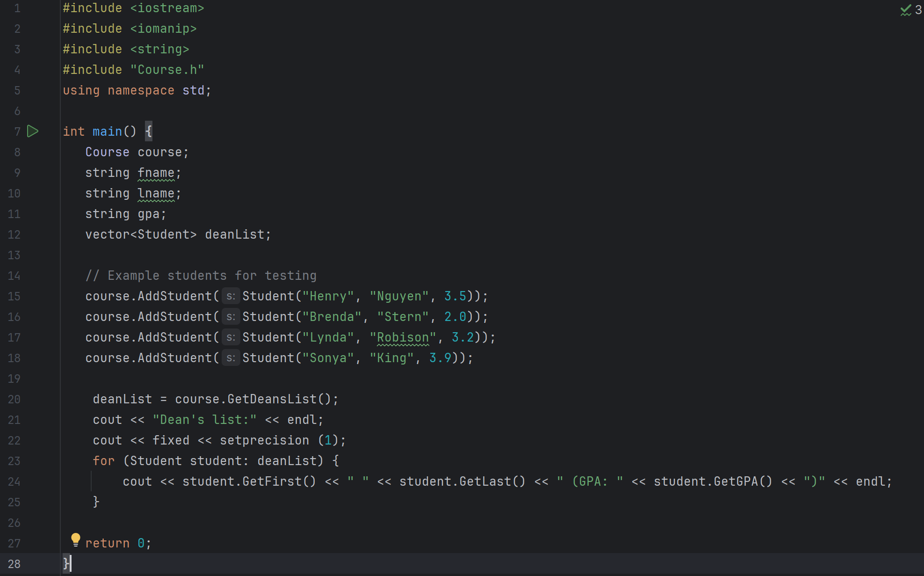
Task: Click the opening brace after main()
Action: [x=149, y=131]
